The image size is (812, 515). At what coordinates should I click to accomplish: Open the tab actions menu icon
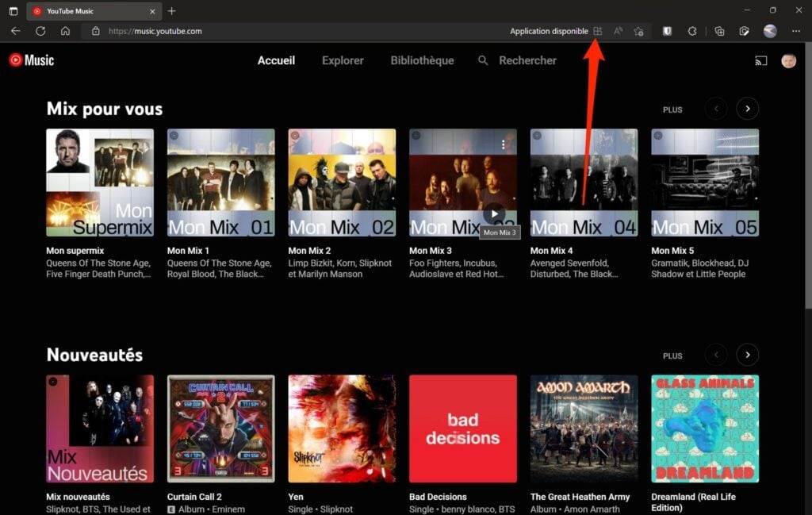13,11
